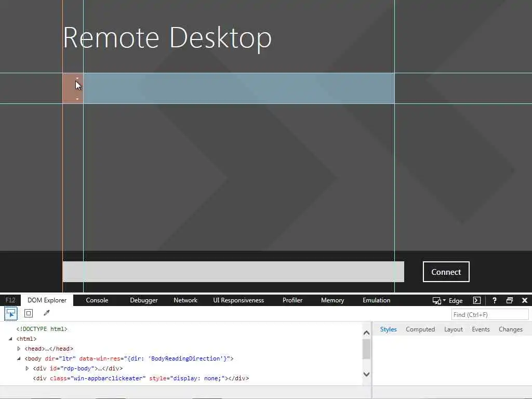Select the Events pane tab
The height and width of the screenshot is (399, 532).
(481, 329)
